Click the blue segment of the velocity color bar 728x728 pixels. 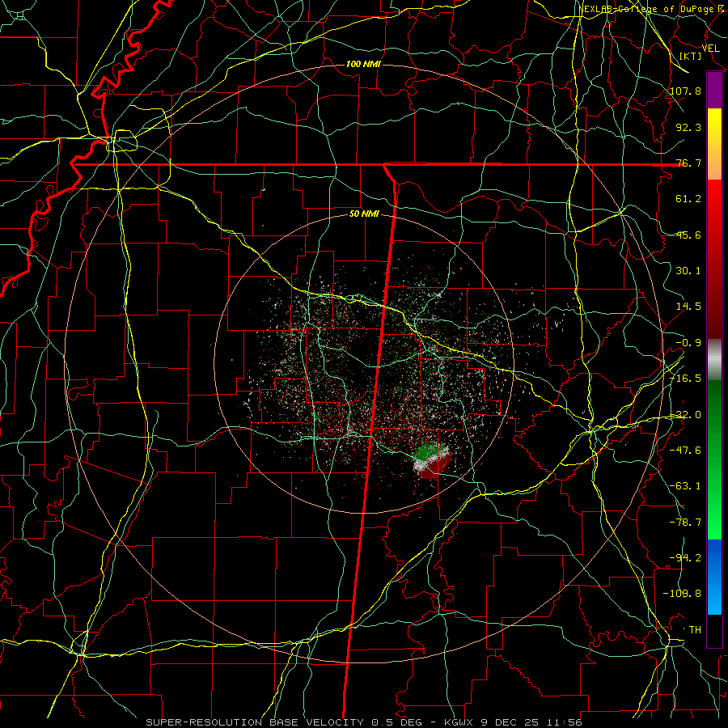pos(714,577)
